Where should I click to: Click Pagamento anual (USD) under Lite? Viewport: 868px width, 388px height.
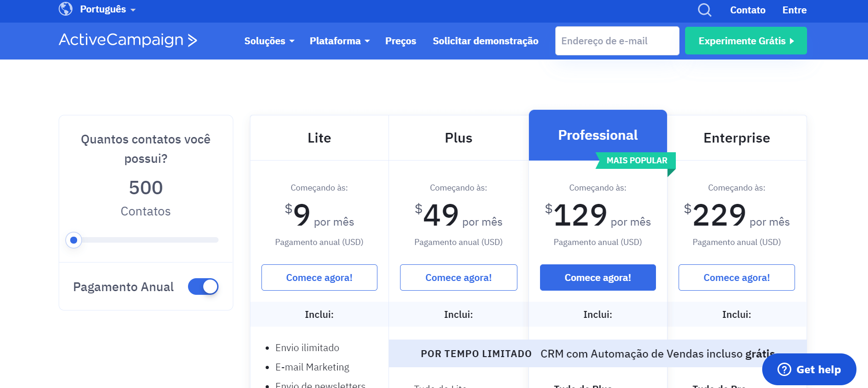click(x=319, y=242)
